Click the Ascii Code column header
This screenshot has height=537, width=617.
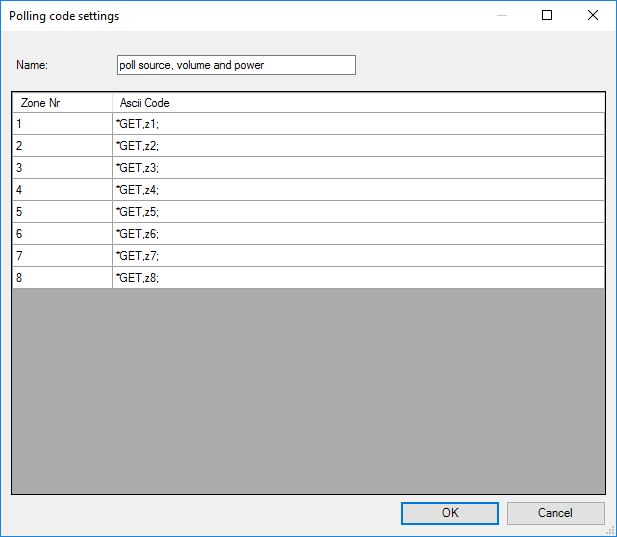(358, 103)
